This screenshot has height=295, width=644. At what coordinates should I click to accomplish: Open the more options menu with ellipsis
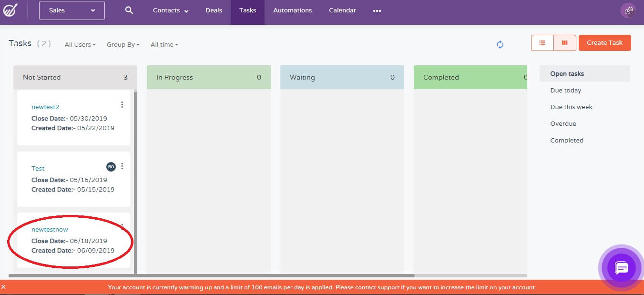click(377, 10)
